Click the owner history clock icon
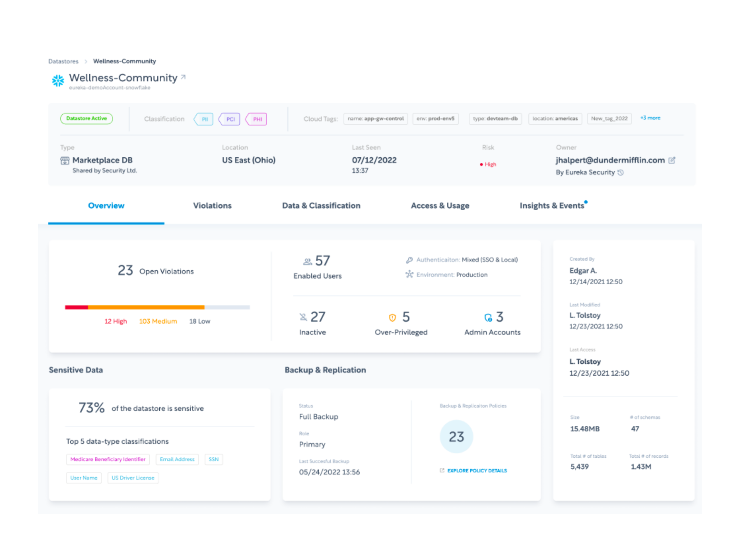747x560 pixels. [x=621, y=172]
